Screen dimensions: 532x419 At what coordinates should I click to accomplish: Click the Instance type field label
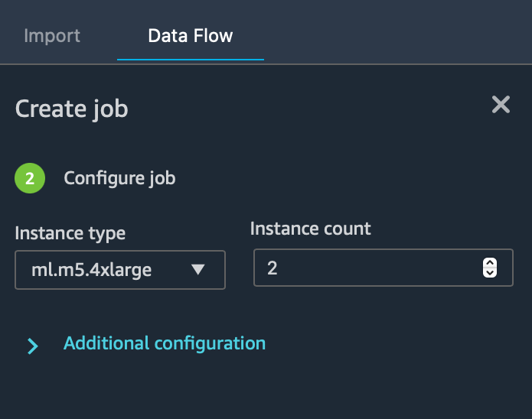point(70,233)
